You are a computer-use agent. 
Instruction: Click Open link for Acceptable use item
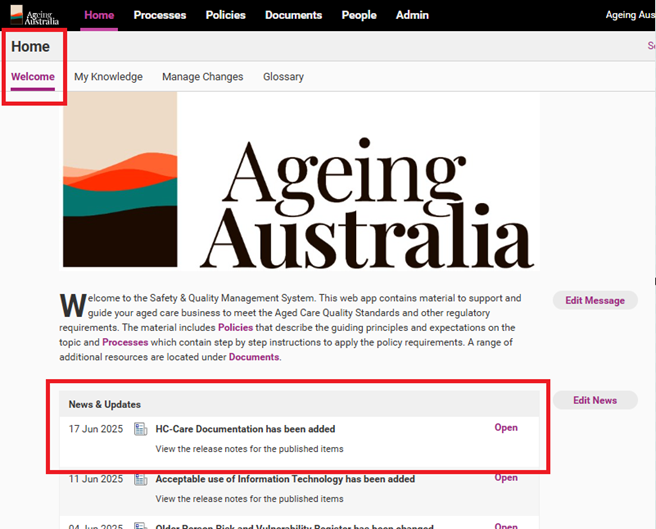tap(506, 478)
